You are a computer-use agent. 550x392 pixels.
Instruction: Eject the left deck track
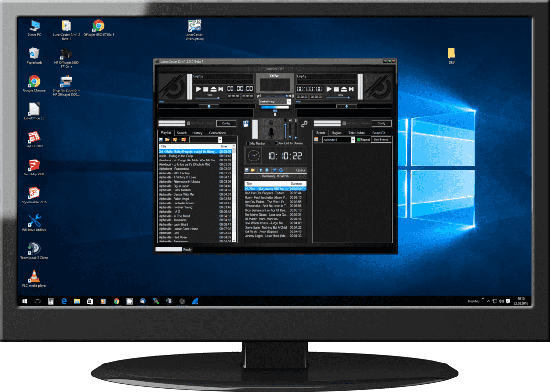tap(213, 89)
